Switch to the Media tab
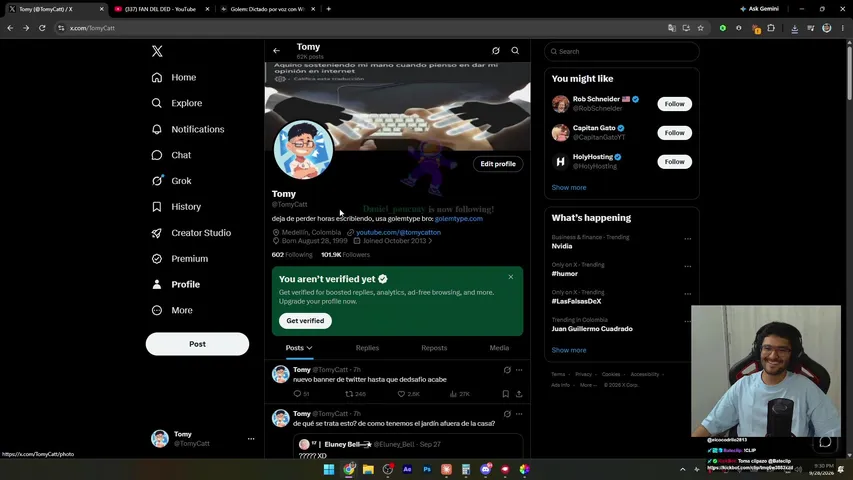The height and width of the screenshot is (480, 853). tap(499, 348)
